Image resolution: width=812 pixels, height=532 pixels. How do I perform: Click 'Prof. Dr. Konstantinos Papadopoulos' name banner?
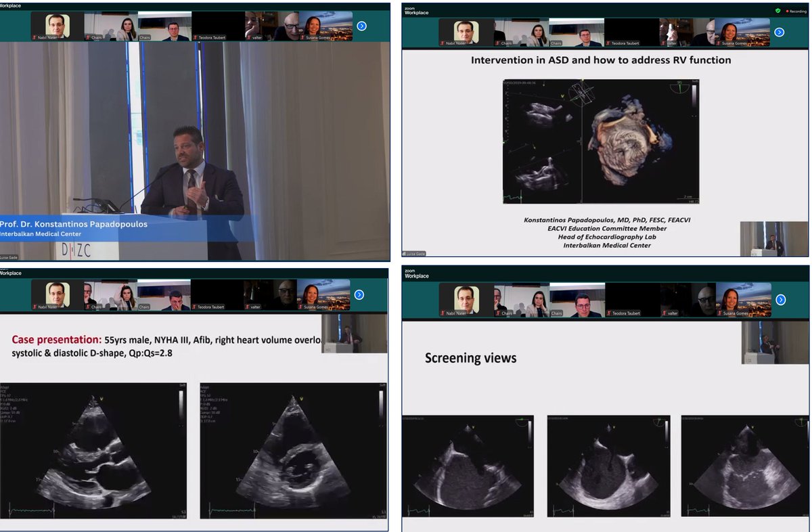pos(74,224)
